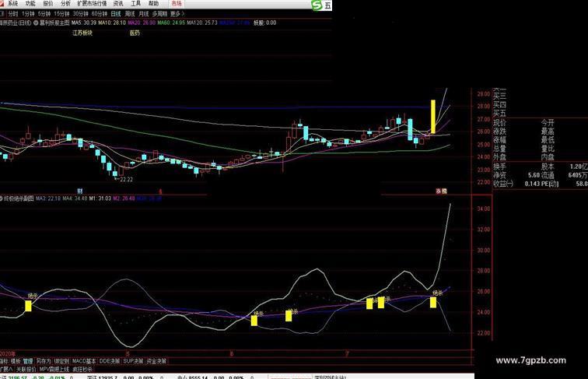Select the 日线 daily period tab
588x379 pixels.
(116, 14)
